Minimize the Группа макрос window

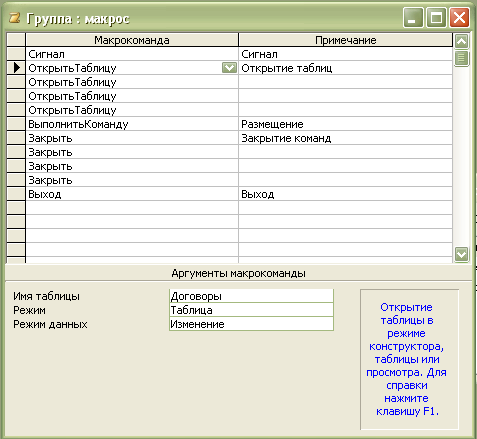(x=413, y=17)
